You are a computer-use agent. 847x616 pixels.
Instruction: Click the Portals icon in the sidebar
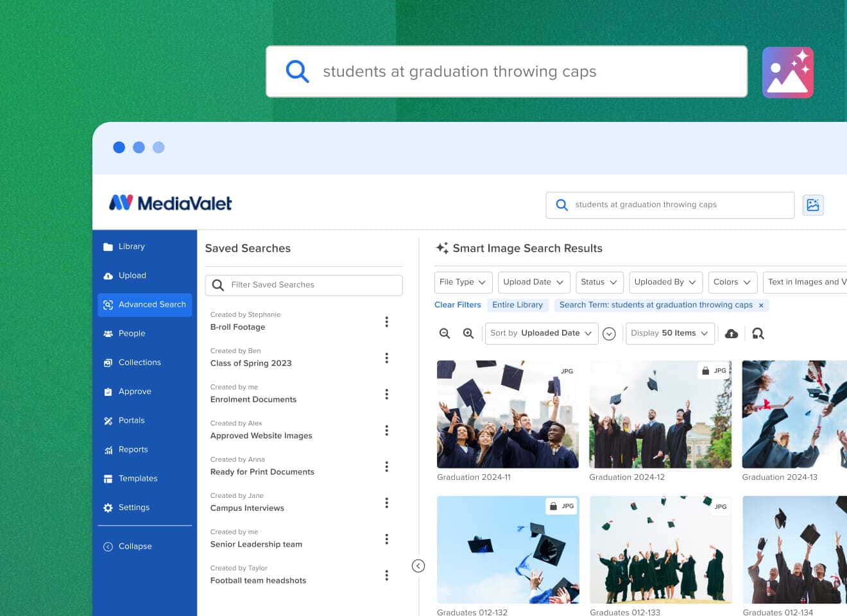coord(108,420)
